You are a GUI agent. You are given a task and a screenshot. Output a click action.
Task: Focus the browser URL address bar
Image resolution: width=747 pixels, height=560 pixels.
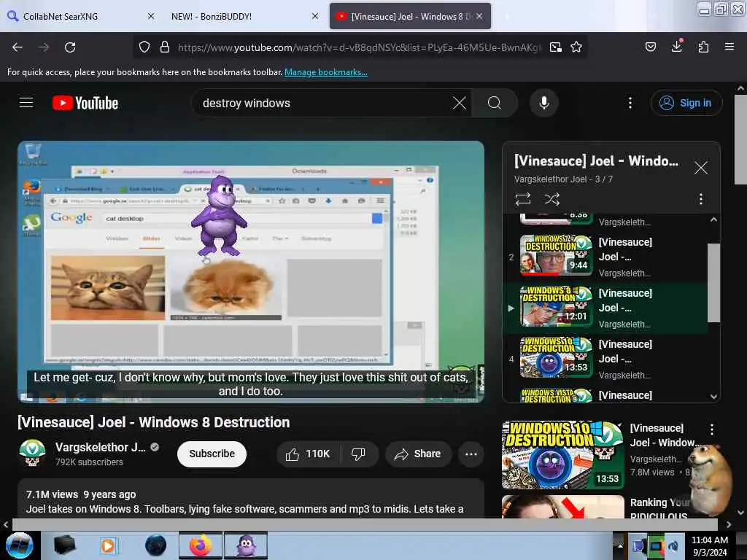click(x=358, y=47)
